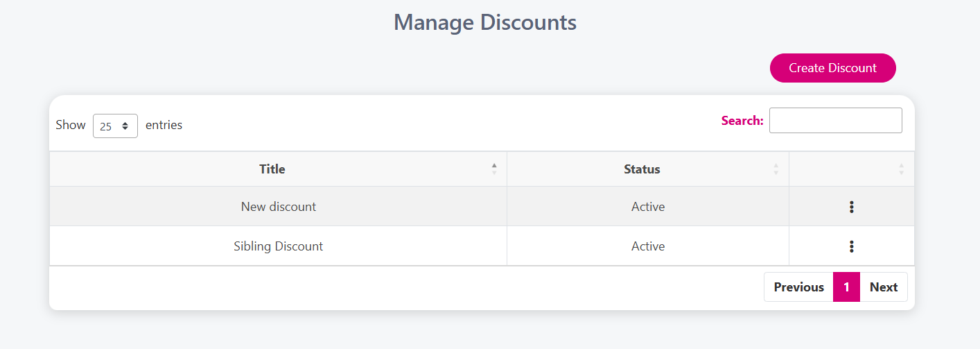980x349 pixels.
Task: Click the Manage Discounts page heading
Action: pyautogui.click(x=485, y=22)
